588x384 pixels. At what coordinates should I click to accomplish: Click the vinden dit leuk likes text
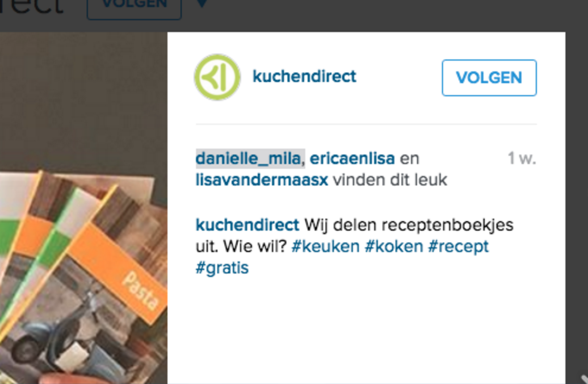tap(390, 180)
